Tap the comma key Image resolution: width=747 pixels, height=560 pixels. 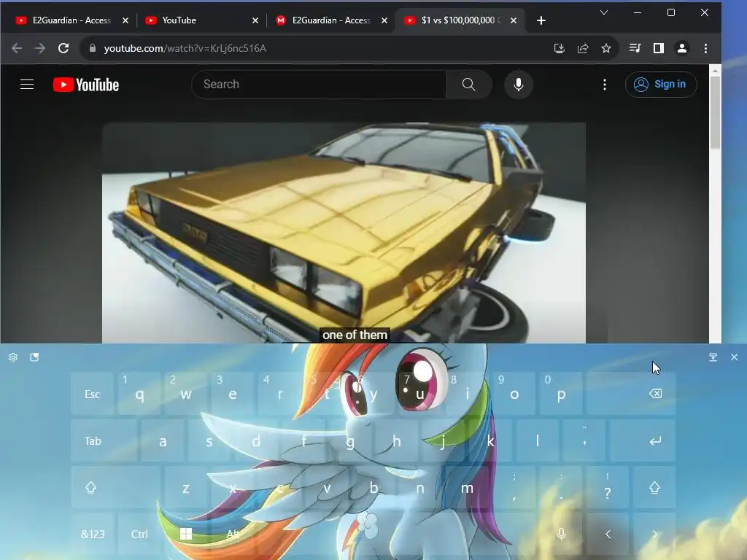[514, 488]
